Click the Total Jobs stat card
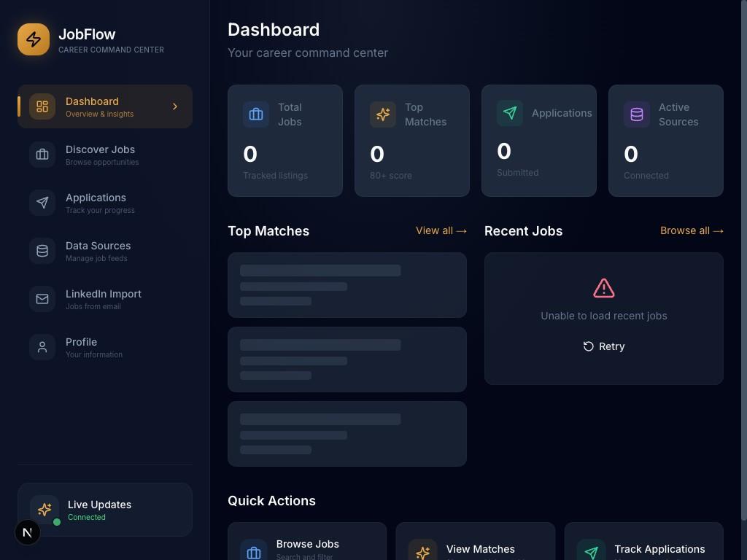747x560 pixels. click(x=285, y=141)
